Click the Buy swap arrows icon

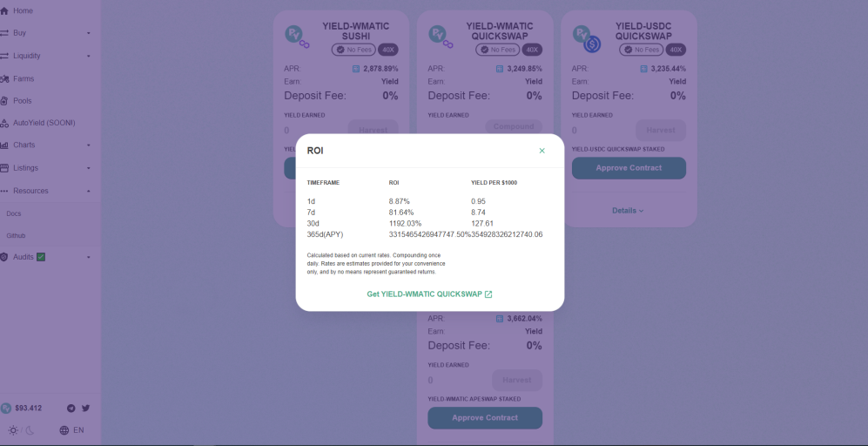4,33
